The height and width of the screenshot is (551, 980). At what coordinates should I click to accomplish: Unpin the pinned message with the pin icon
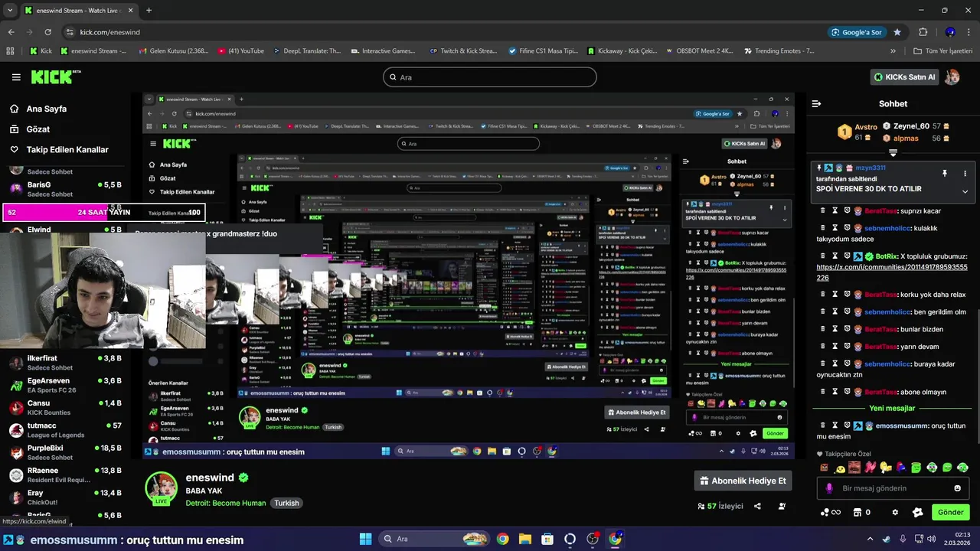[x=945, y=174]
